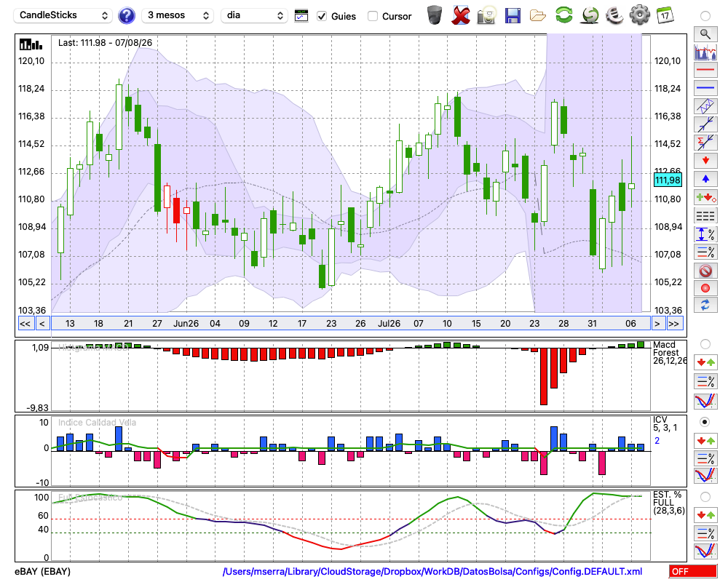Click the blue floppy disk save icon
Image resolution: width=728 pixels, height=582 pixels.
click(512, 15)
